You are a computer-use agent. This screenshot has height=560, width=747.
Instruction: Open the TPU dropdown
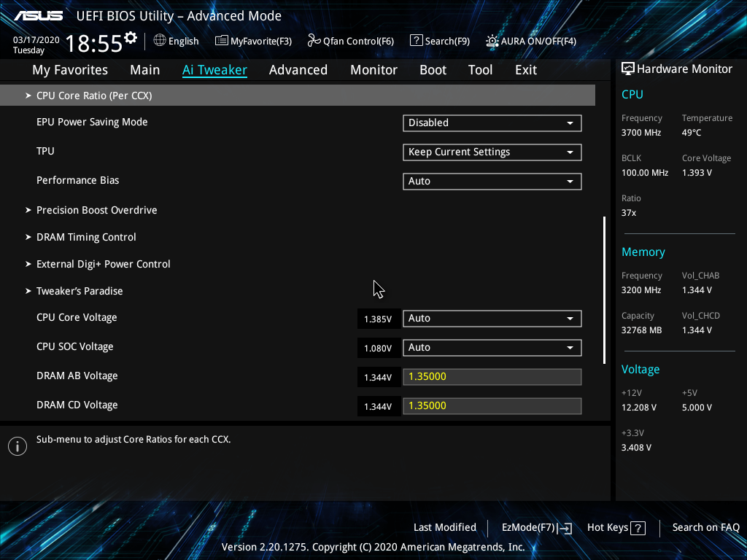(x=492, y=152)
